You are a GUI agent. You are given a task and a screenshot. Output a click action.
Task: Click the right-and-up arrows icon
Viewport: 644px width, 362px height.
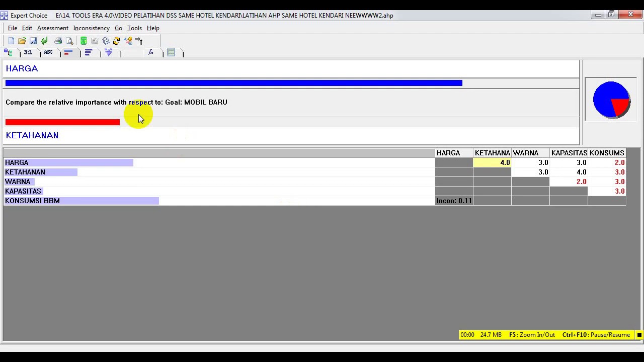click(139, 41)
